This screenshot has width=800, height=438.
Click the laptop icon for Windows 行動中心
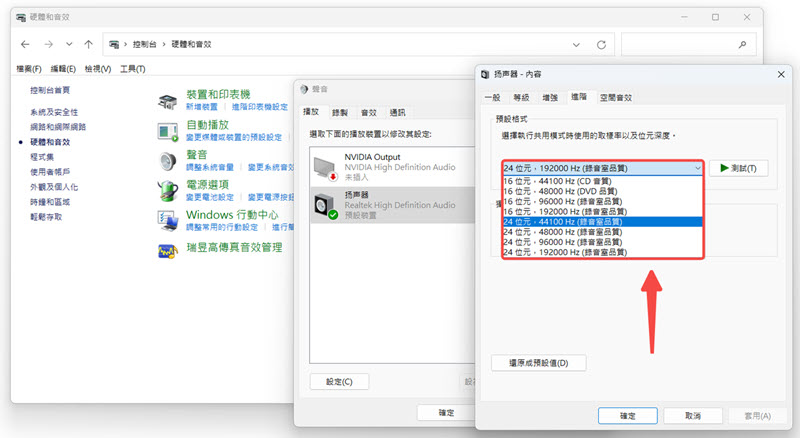[167, 221]
